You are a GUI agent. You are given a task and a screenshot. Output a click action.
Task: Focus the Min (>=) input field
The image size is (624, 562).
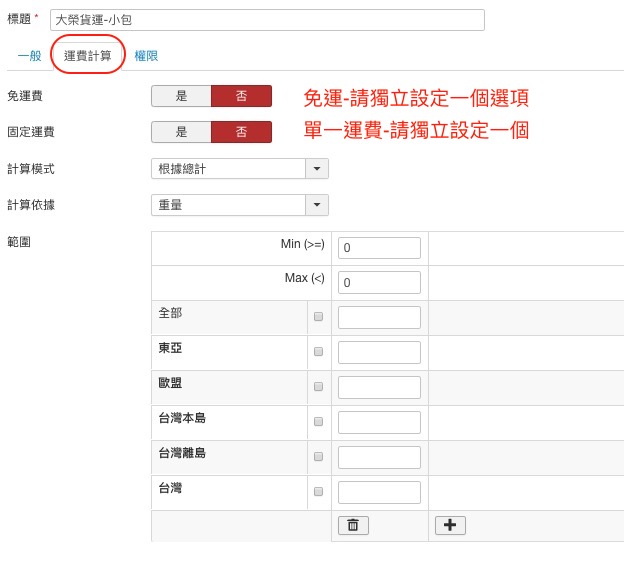[x=379, y=248]
